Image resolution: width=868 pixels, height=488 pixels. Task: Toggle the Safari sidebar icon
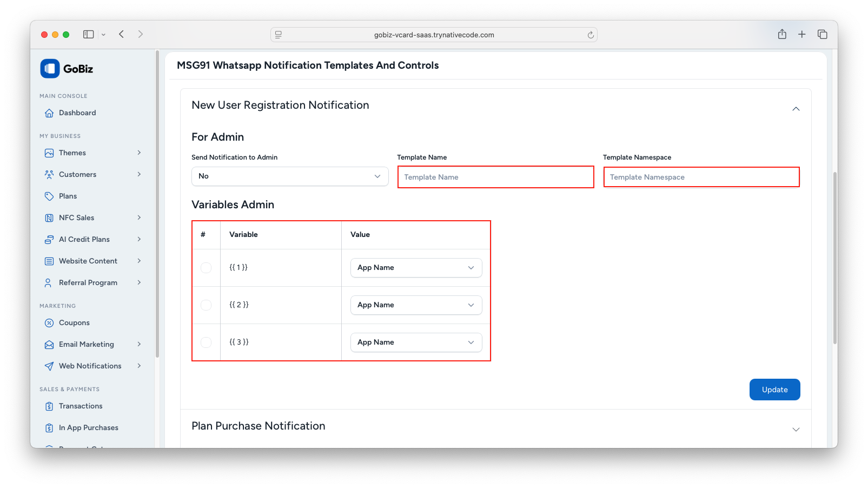88,35
